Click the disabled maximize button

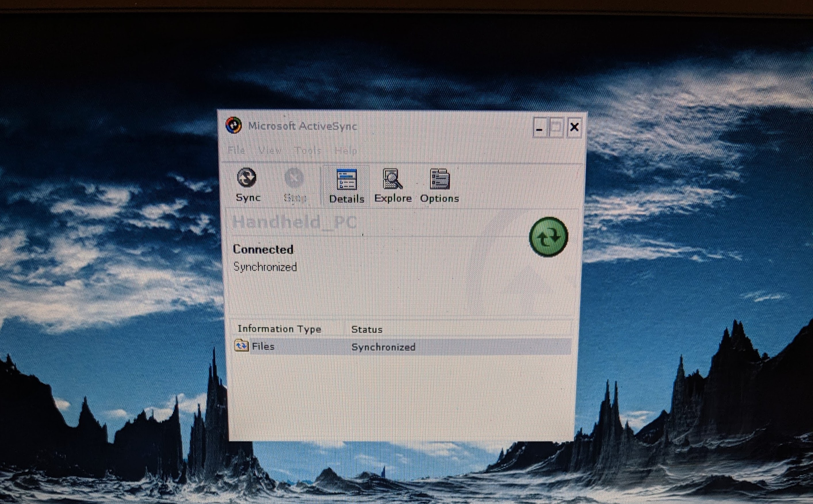click(x=556, y=127)
